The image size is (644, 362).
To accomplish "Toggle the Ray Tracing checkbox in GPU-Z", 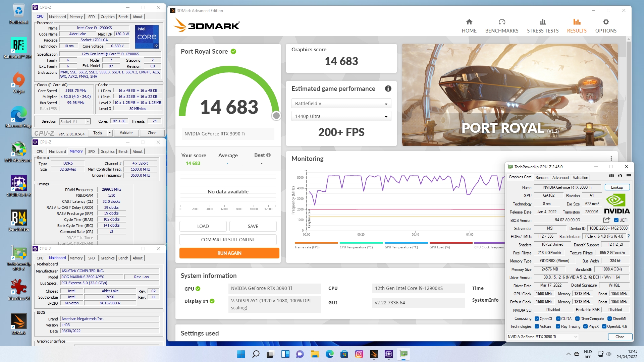I will pos(558,326).
